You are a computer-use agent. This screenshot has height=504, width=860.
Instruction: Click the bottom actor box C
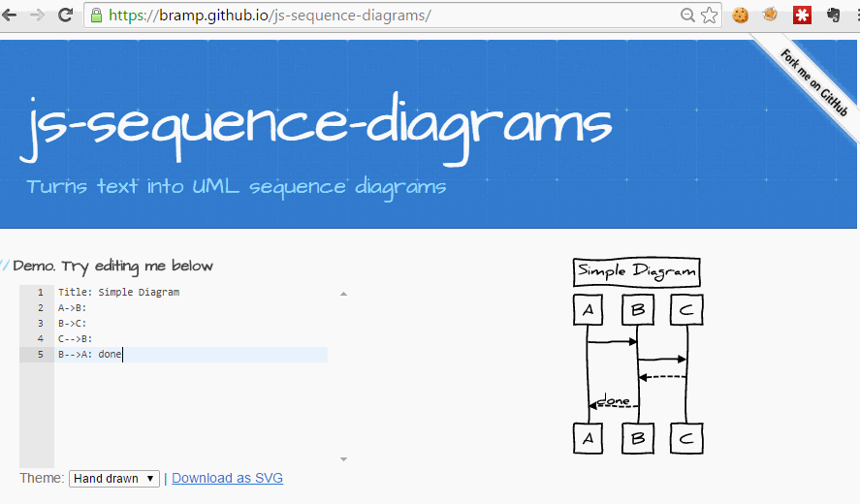[x=686, y=439]
